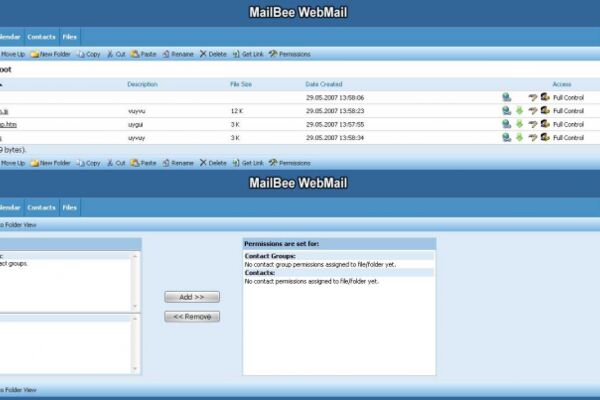Click scroll-down arrow of the contact groups list

135,306
